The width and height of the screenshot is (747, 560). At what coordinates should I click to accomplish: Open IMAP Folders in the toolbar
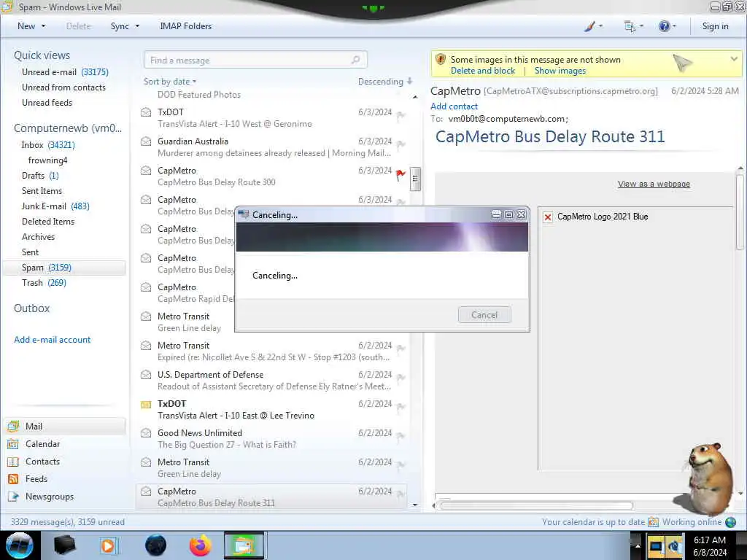pyautogui.click(x=186, y=26)
